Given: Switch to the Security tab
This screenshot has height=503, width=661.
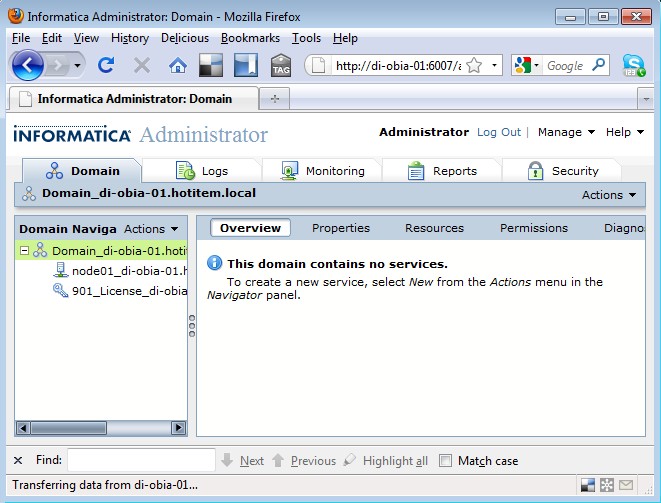Looking at the screenshot, I should pyautogui.click(x=562, y=171).
